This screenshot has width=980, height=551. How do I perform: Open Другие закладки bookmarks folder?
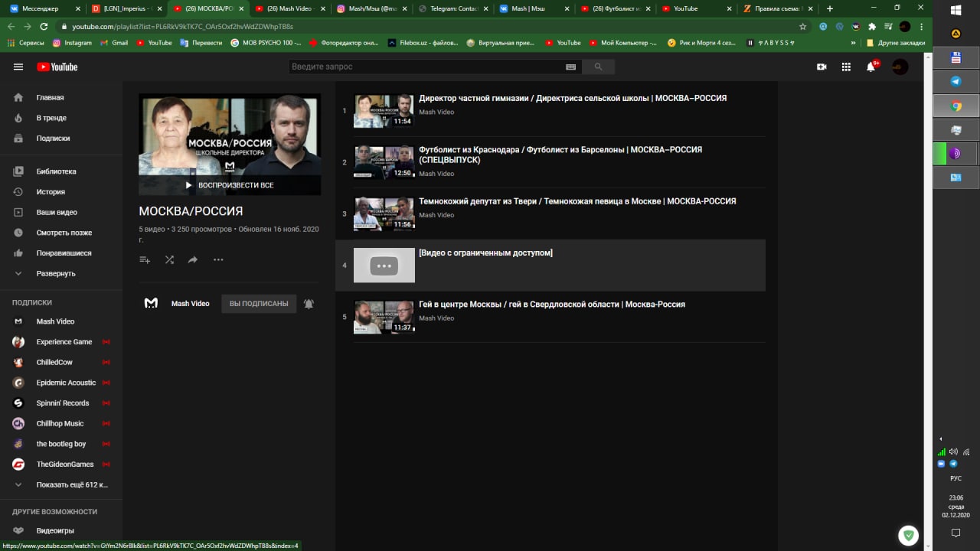(x=896, y=43)
